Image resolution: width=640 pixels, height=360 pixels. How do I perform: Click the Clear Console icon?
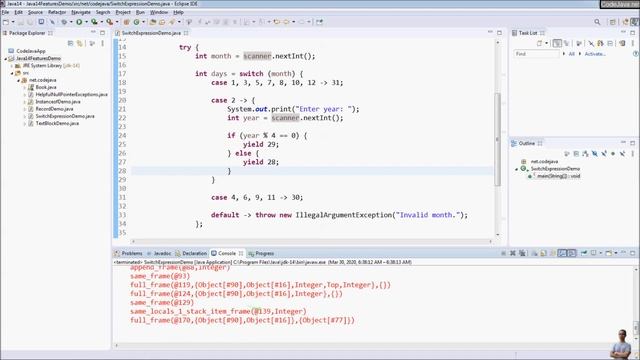[x=534, y=253]
